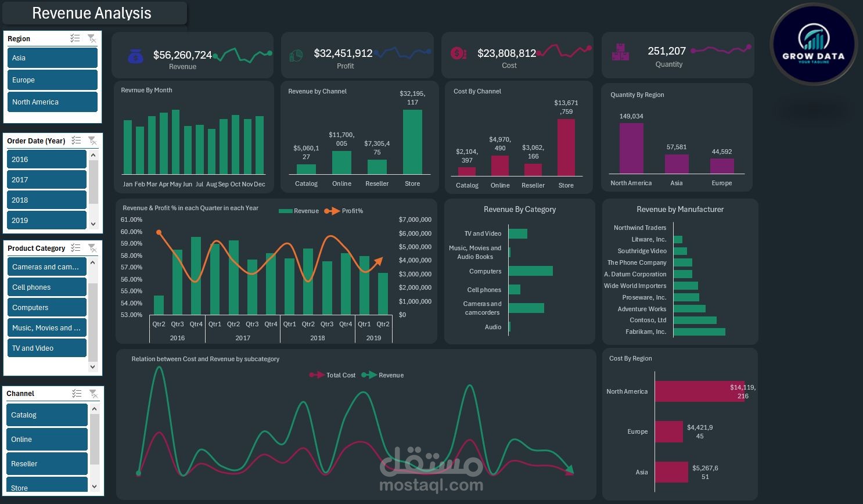Select year 2017 in slicer

tap(47, 180)
